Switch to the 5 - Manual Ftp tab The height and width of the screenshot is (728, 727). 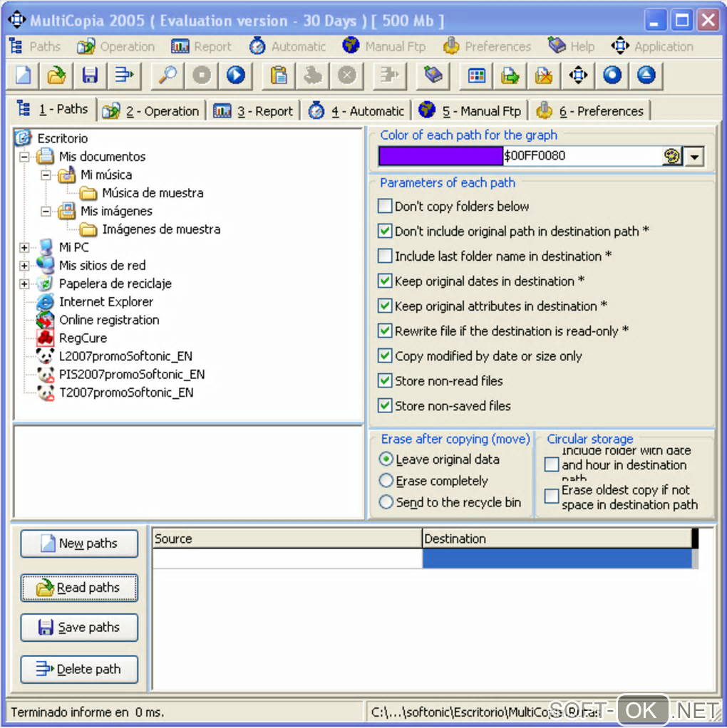click(470, 111)
